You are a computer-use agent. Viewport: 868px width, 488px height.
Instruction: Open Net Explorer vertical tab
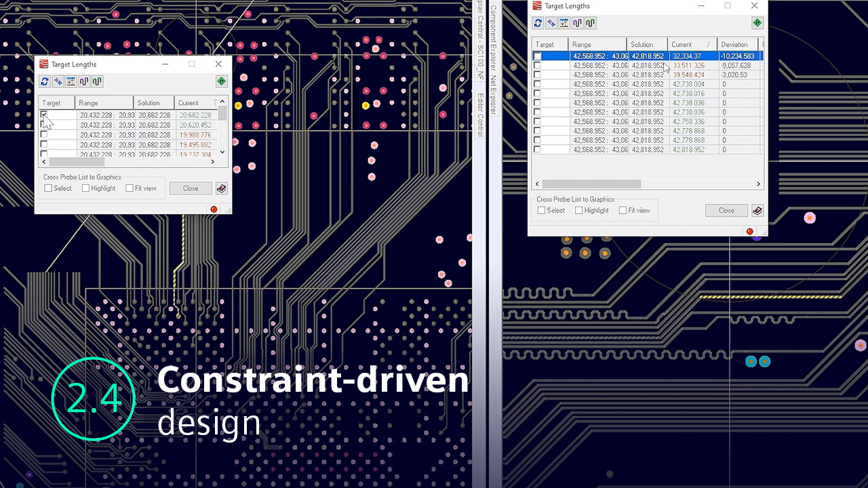(x=493, y=96)
